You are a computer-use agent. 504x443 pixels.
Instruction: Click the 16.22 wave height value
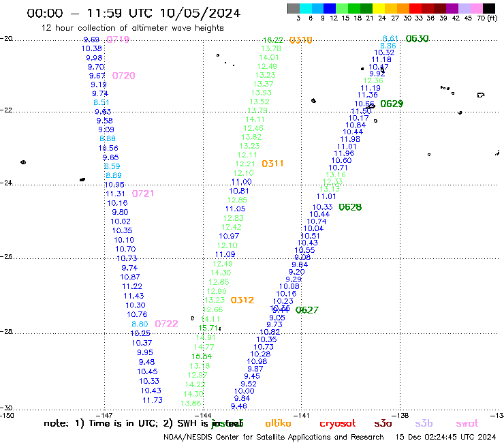pyautogui.click(x=273, y=40)
